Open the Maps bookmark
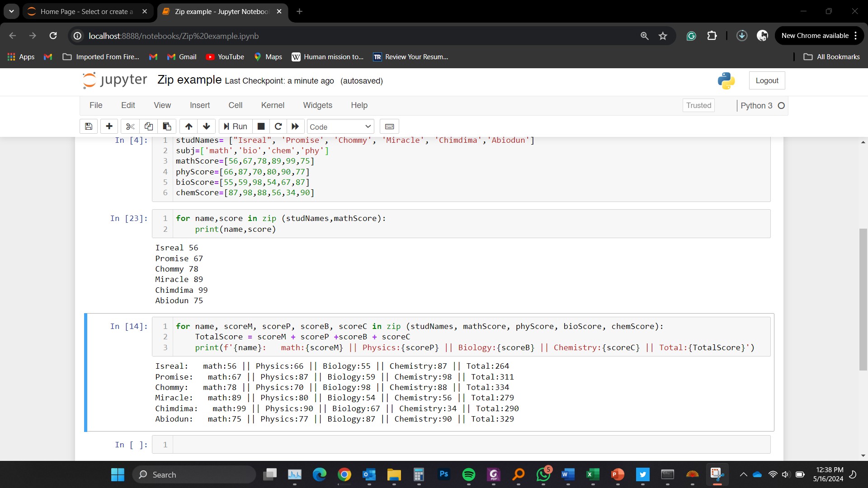 pos(268,57)
